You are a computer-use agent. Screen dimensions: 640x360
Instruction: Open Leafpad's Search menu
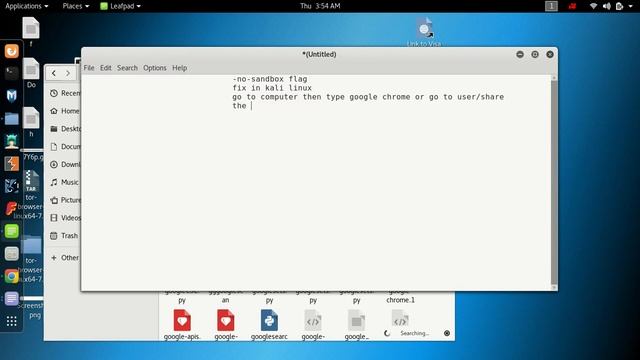pos(127,68)
